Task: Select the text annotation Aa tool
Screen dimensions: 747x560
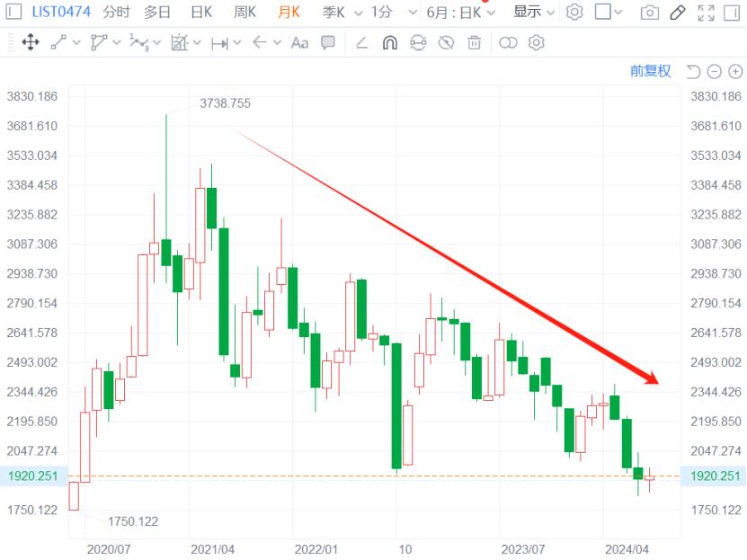Action: [x=299, y=42]
